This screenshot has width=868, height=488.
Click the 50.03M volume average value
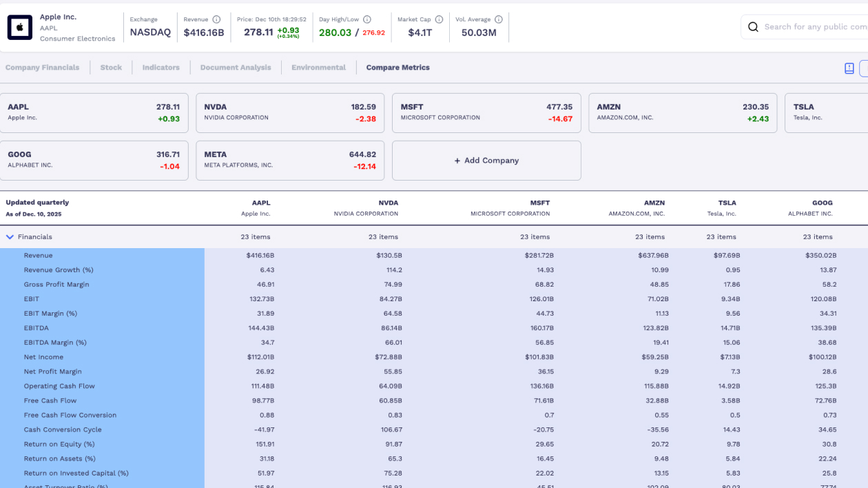click(x=479, y=32)
